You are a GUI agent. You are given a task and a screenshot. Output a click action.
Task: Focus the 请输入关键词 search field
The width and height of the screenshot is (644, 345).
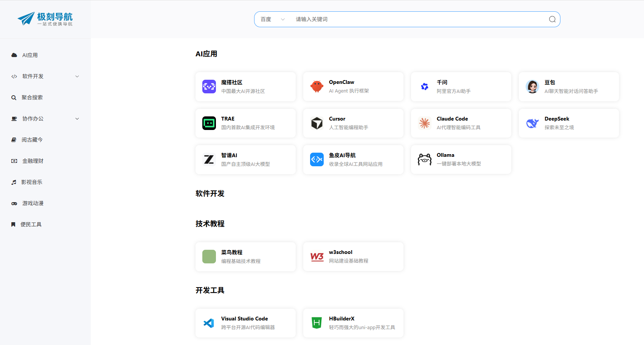coord(420,19)
